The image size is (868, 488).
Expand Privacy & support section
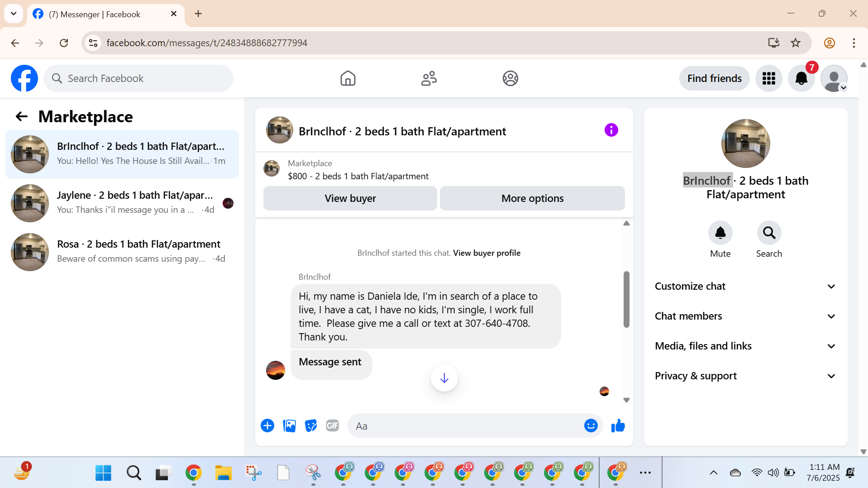tap(745, 376)
